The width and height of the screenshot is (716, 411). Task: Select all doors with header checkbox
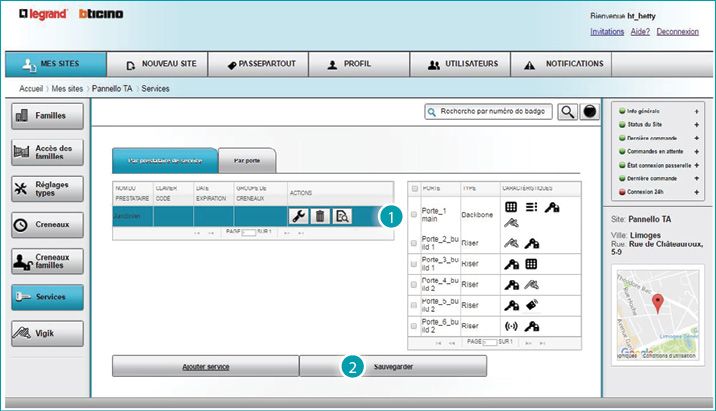[x=415, y=188]
